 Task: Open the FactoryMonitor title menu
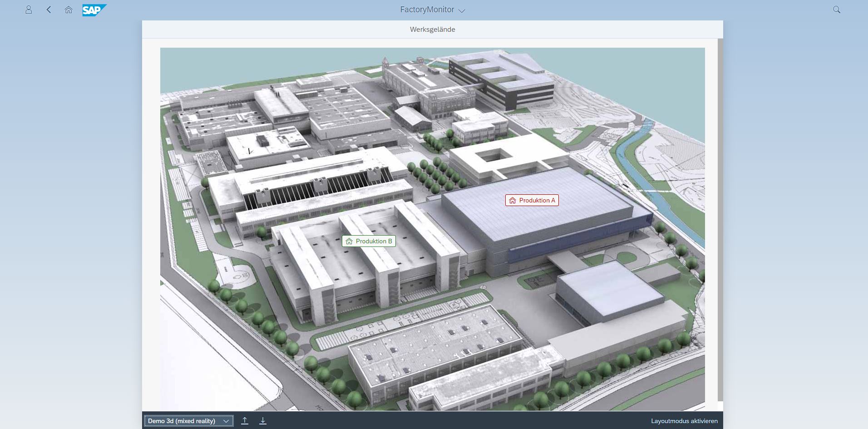[x=427, y=10]
